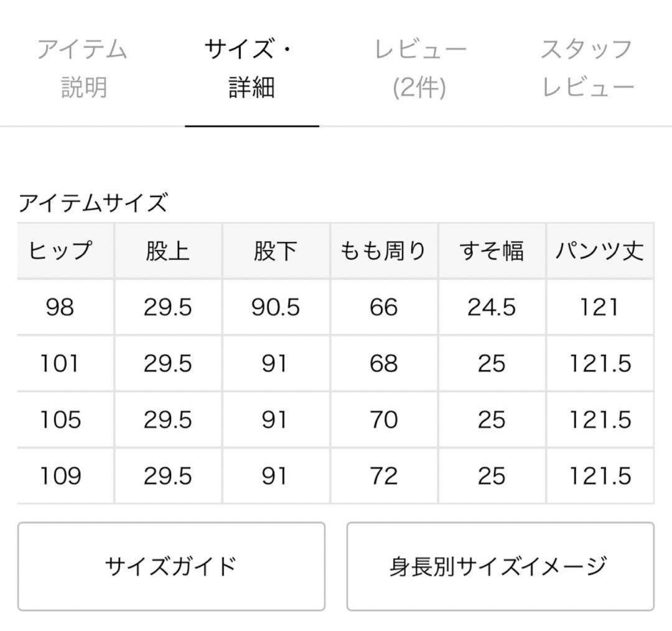Screen dimensions: 672x631
Task: Click the hip value 105 cell
Action: 60,420
